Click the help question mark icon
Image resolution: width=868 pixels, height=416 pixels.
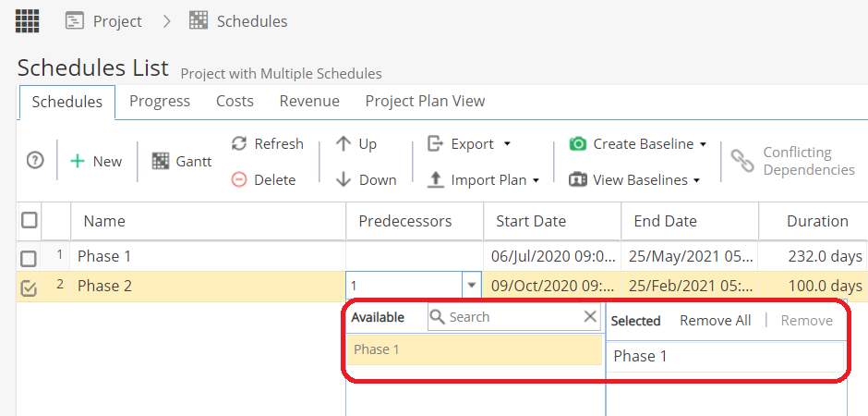[x=35, y=161]
